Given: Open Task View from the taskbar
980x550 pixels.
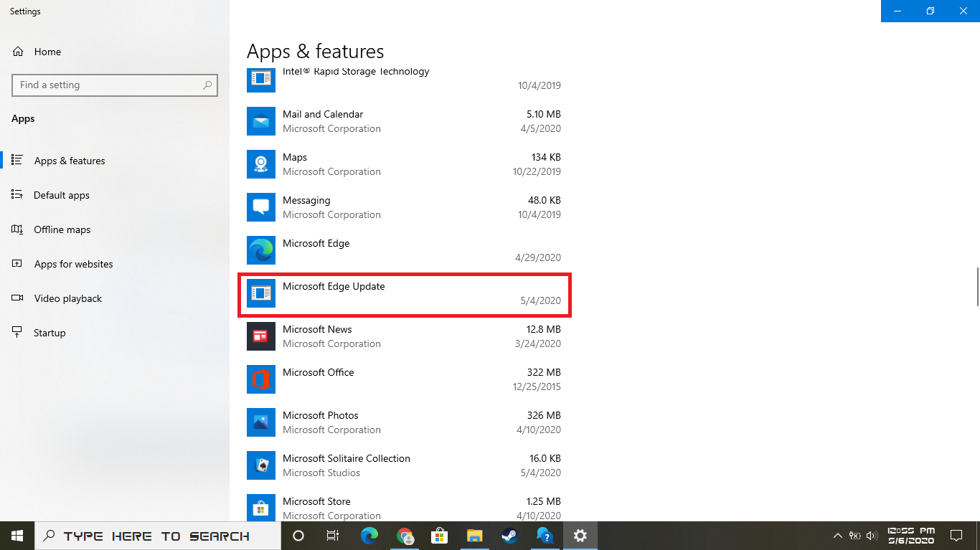Looking at the screenshot, I should pos(333,536).
